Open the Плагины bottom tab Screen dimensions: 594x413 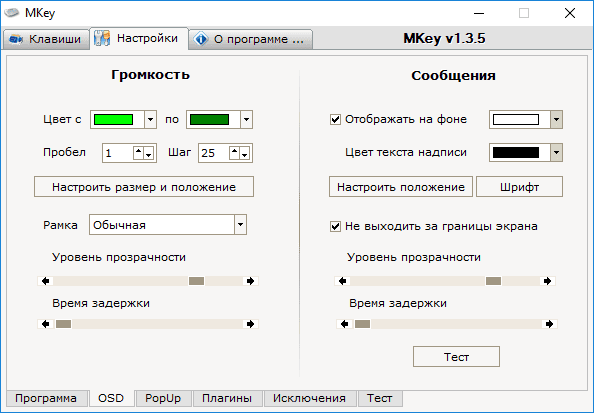[x=227, y=398]
